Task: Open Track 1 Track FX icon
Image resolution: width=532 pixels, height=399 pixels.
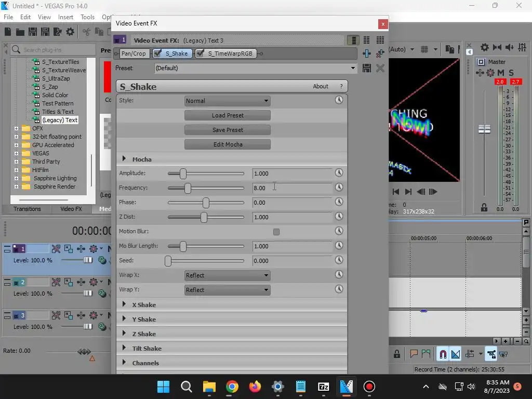Action: 81,249
